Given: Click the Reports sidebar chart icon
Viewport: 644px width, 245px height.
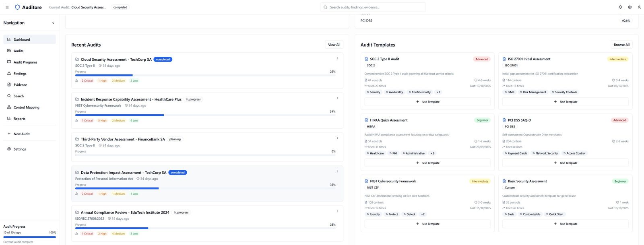Looking at the screenshot, I should click(9, 119).
